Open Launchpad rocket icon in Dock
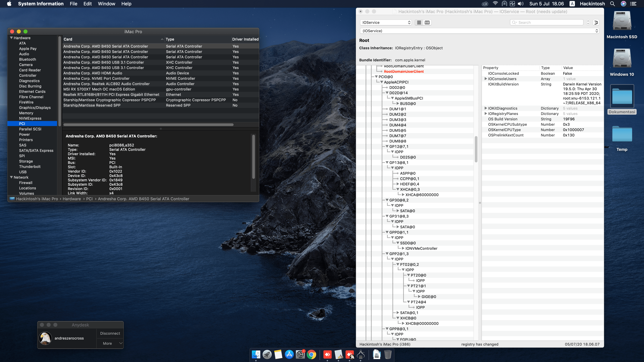Image resolution: width=644 pixels, height=362 pixels. 267,354
